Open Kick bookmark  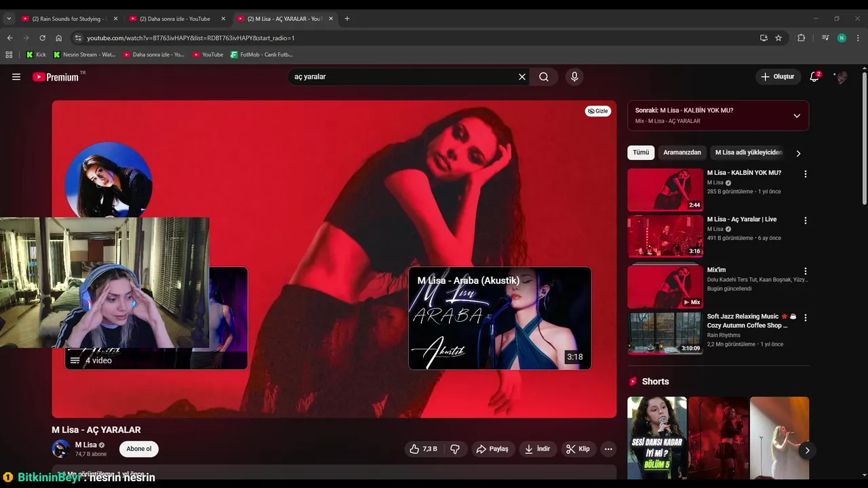click(x=36, y=54)
